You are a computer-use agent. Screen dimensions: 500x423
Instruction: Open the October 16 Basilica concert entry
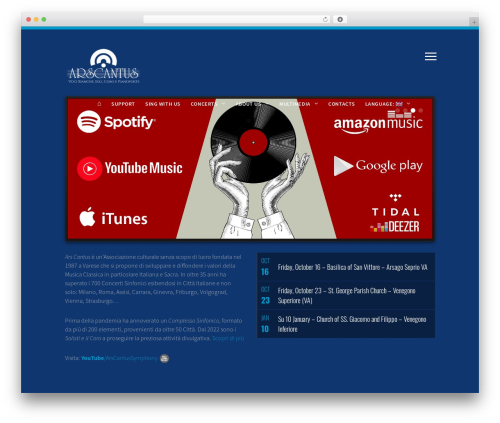click(346, 267)
